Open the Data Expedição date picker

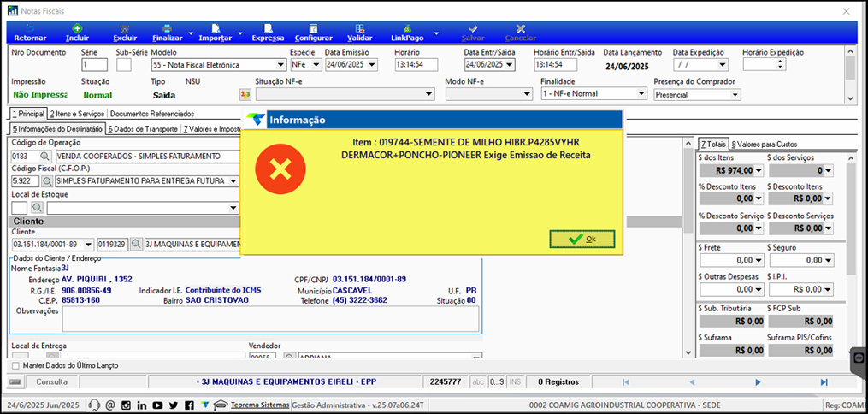coord(722,65)
